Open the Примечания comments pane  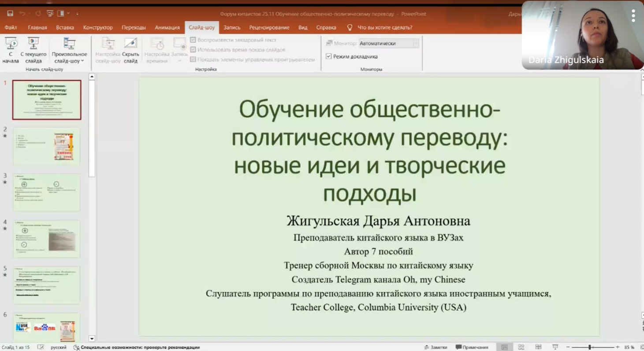(472, 347)
